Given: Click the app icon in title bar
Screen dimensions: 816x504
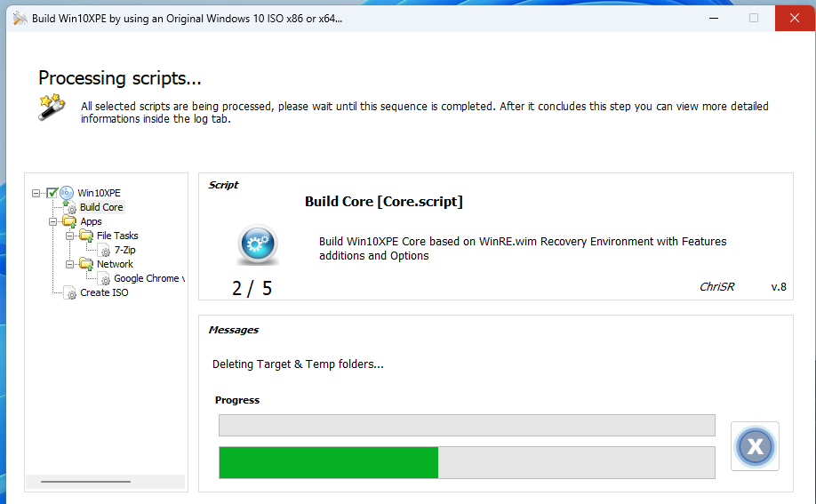Looking at the screenshot, I should [20, 19].
